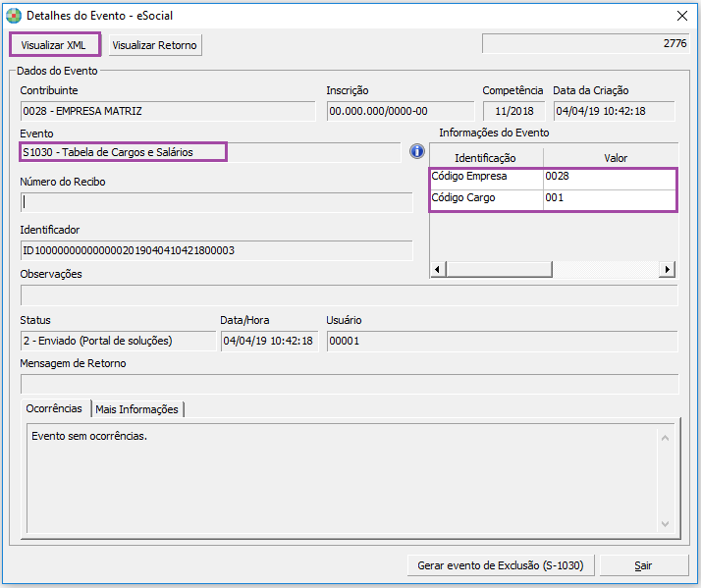Click the Identificação column header

[x=486, y=158]
